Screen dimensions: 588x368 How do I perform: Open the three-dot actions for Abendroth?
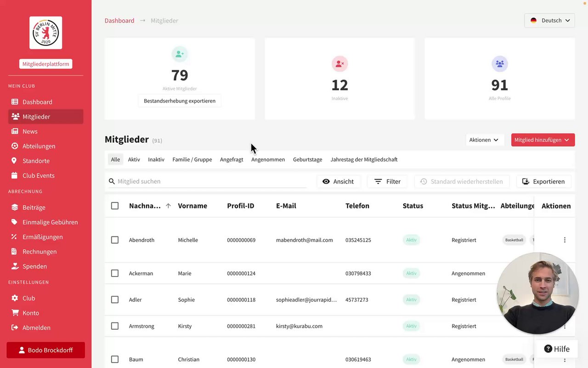pos(565,240)
